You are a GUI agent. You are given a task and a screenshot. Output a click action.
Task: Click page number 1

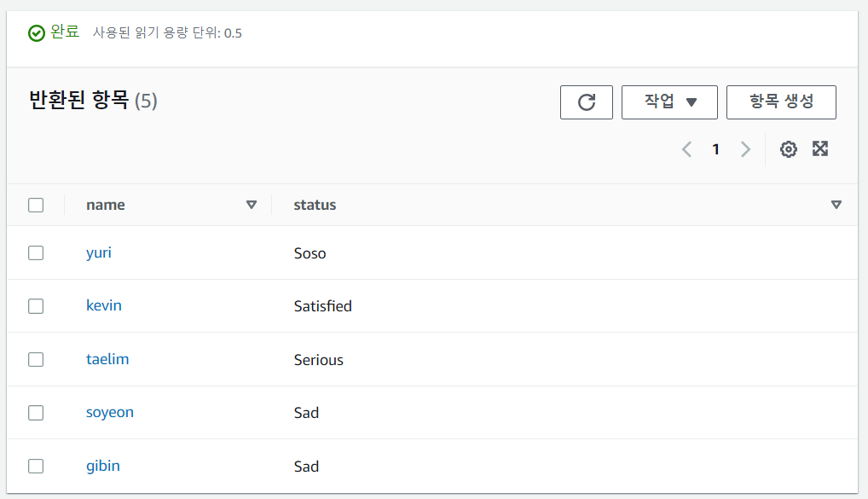[716, 149]
